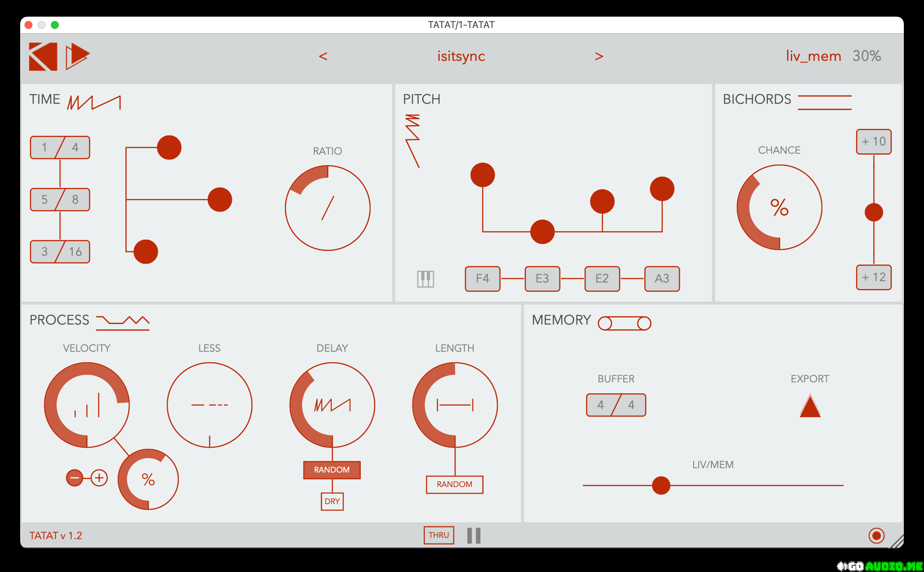Image resolution: width=924 pixels, height=572 pixels.
Task: Select the 3/16 time division box
Action: tap(60, 252)
